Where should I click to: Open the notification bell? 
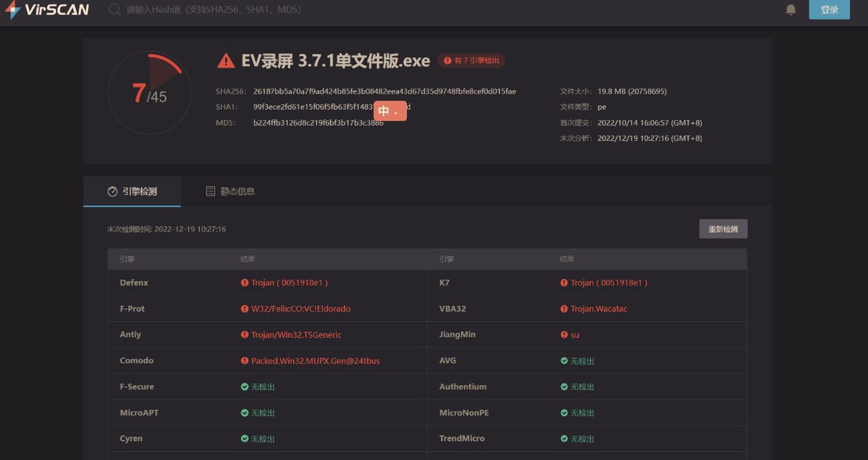[x=790, y=9]
